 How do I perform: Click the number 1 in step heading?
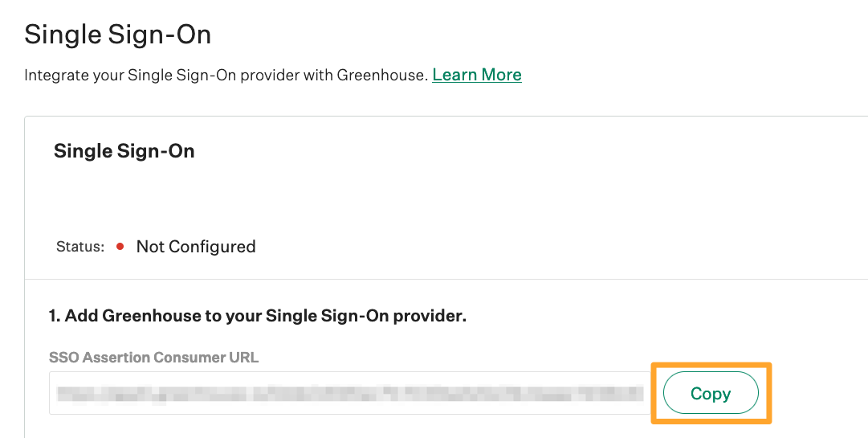click(53, 316)
